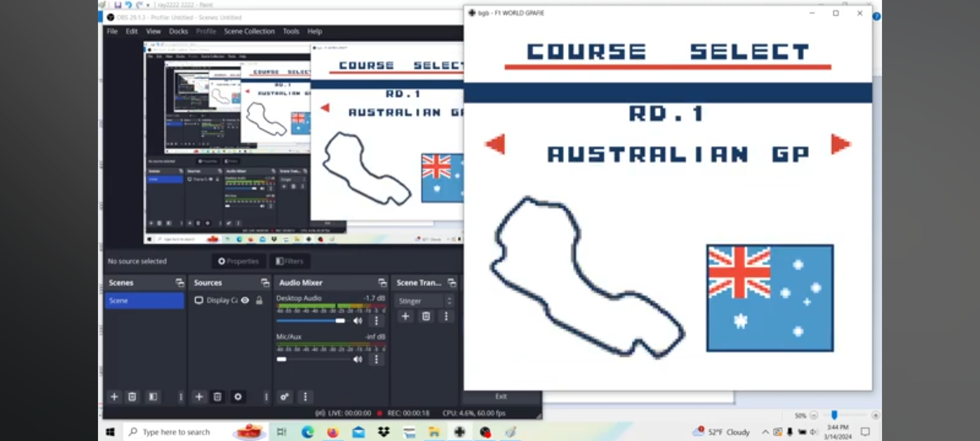This screenshot has height=441, width=980.
Task: Adjust the Desktop Audio volume slider
Action: [x=340, y=321]
